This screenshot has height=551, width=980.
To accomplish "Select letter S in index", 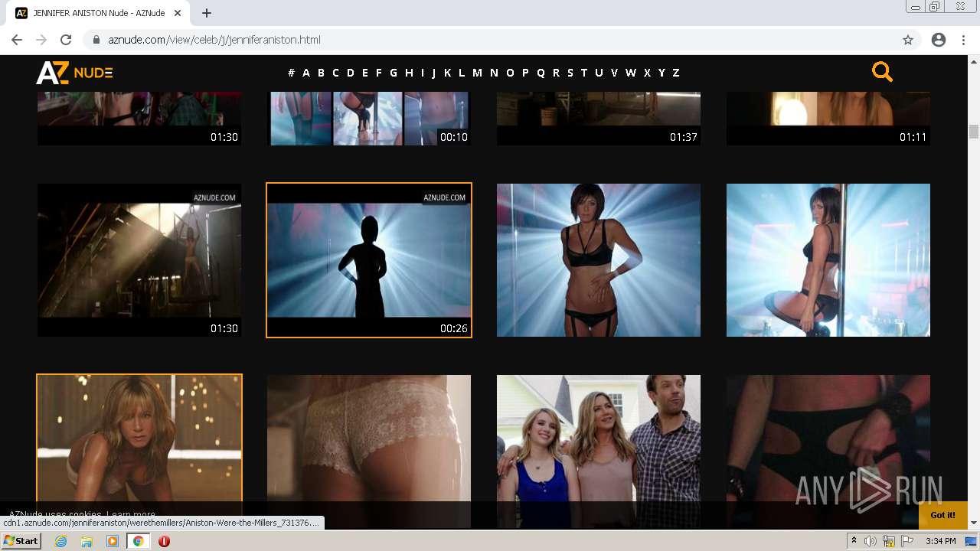I will [x=570, y=73].
